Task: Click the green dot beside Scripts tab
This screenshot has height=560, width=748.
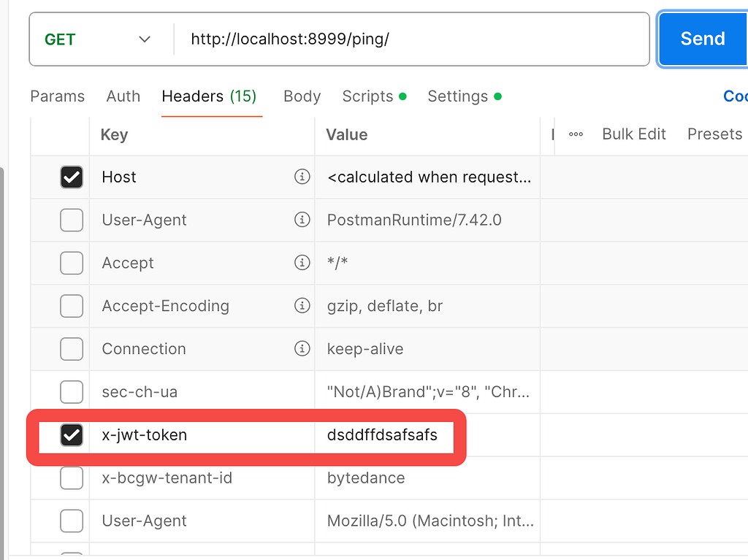Action: (x=402, y=96)
